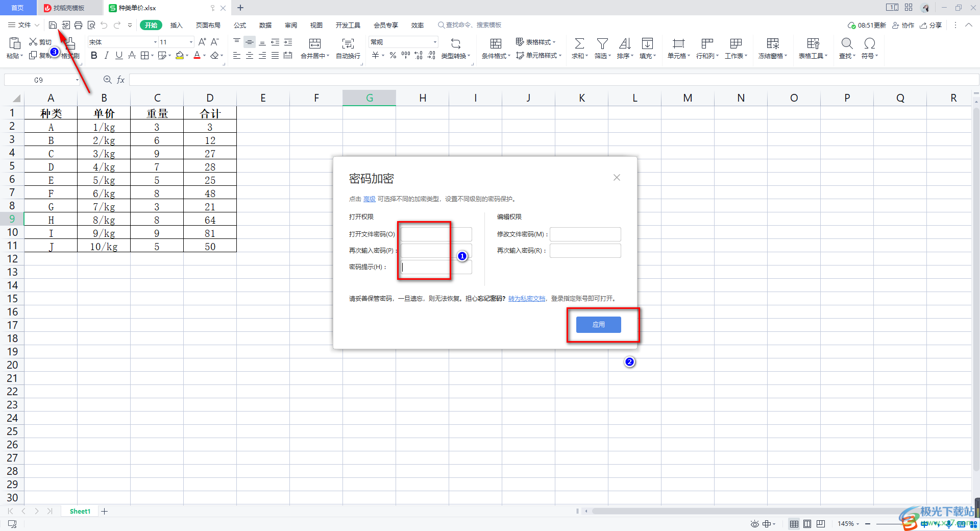The height and width of the screenshot is (531, 980).
Task: Open the 插入 Insert tab
Action: tap(176, 25)
